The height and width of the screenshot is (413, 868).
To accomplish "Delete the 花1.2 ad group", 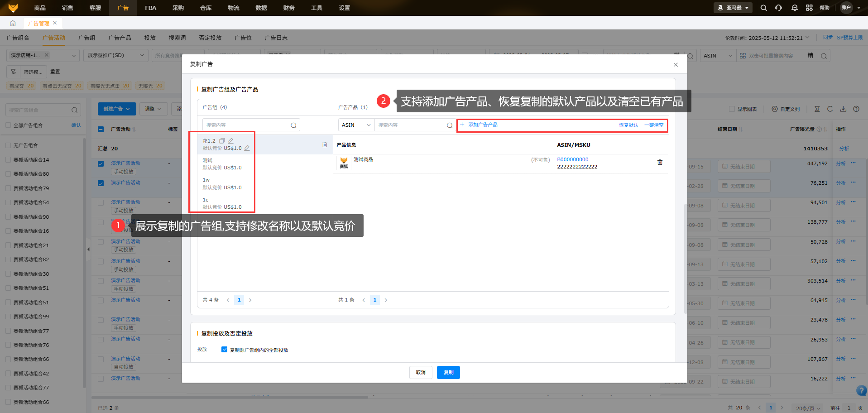I will [x=325, y=144].
